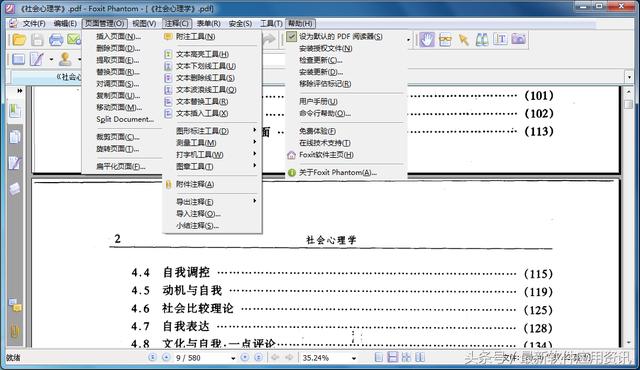Select Split Document menu item

125,119
